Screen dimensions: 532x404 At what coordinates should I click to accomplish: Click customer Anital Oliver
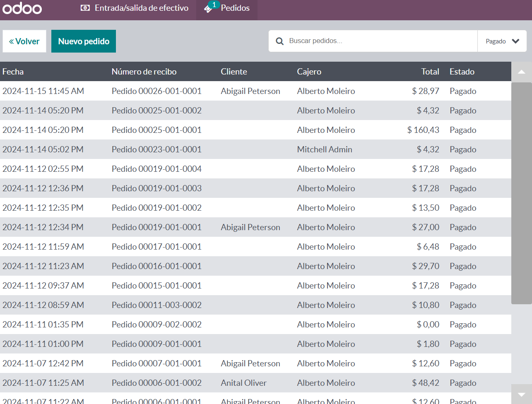[243, 383]
